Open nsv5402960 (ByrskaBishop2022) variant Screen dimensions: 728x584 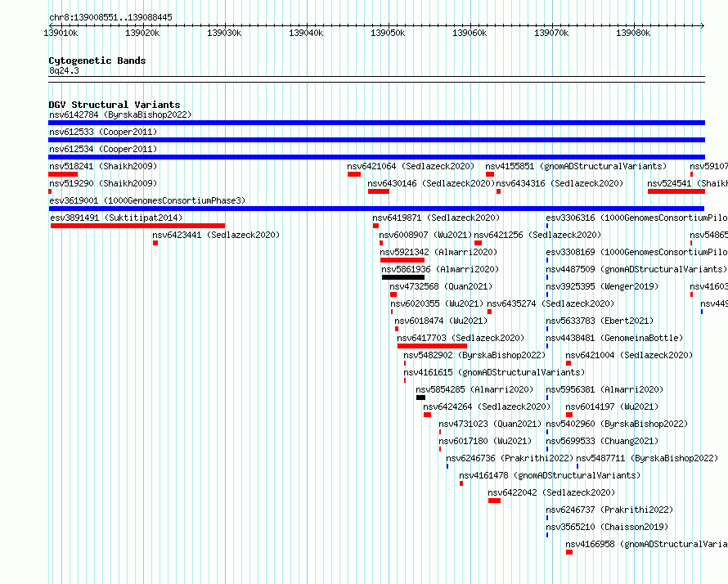[617, 424]
